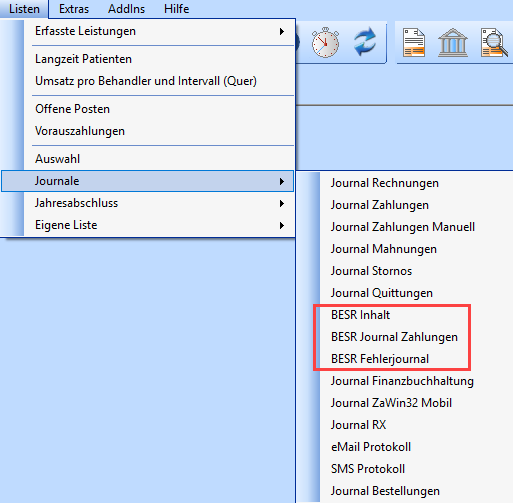Click the bank building icon
The image size is (513, 503).
click(x=452, y=43)
